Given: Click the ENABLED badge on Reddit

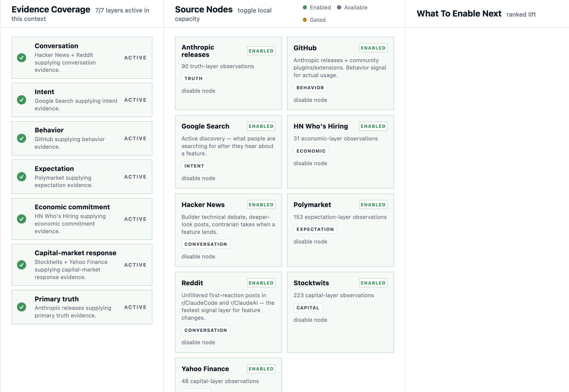Looking at the screenshot, I should point(261,283).
